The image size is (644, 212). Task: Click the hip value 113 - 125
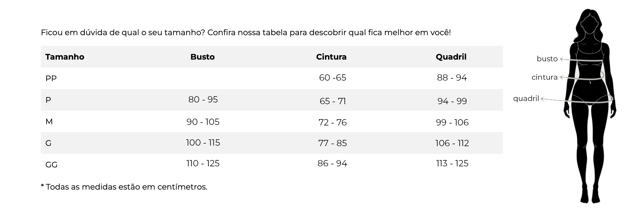[x=452, y=163]
